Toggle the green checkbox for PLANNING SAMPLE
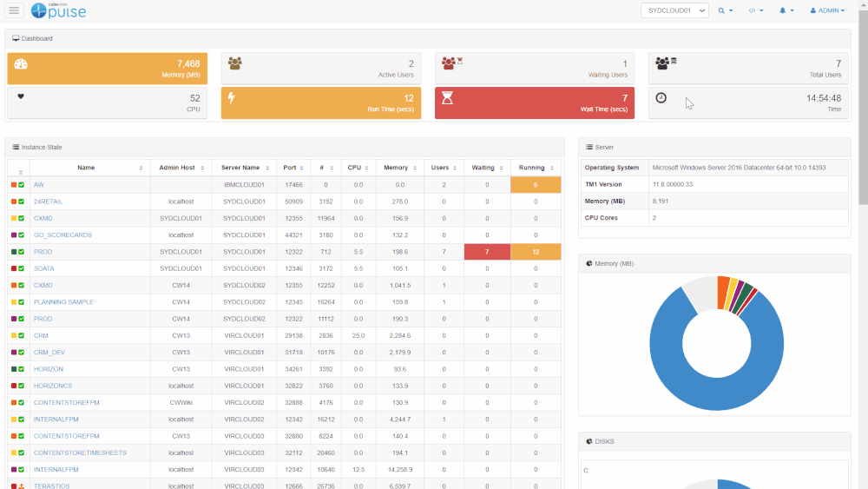 (x=22, y=302)
